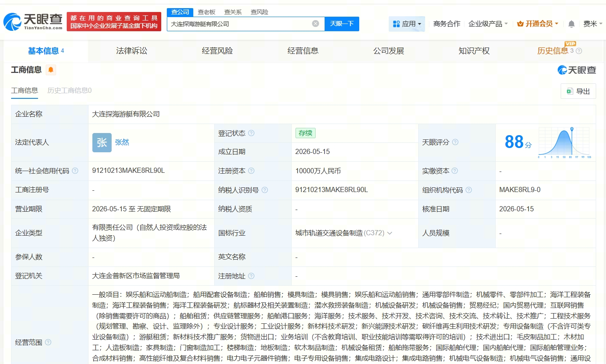
Task: Click the help icon beside 历史信息 tab
Action: tap(579, 51)
